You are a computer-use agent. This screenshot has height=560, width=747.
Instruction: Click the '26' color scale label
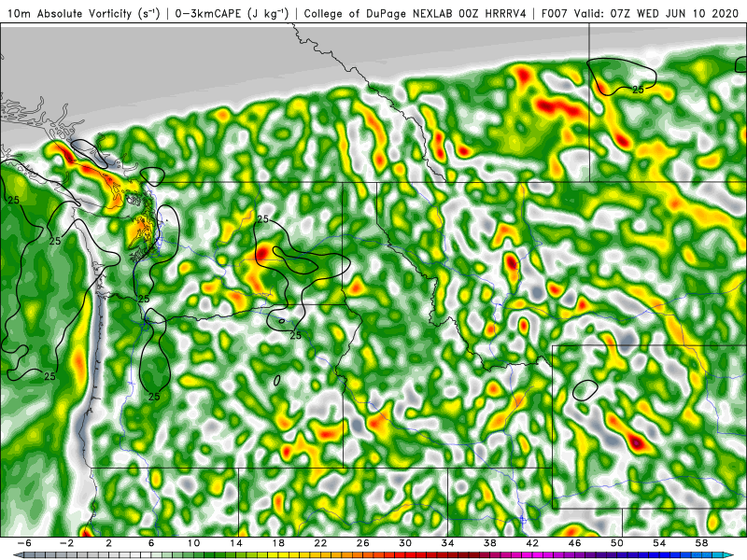363,543
